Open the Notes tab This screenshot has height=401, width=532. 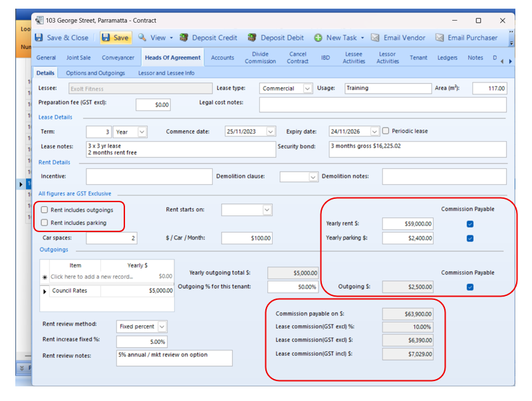point(475,58)
